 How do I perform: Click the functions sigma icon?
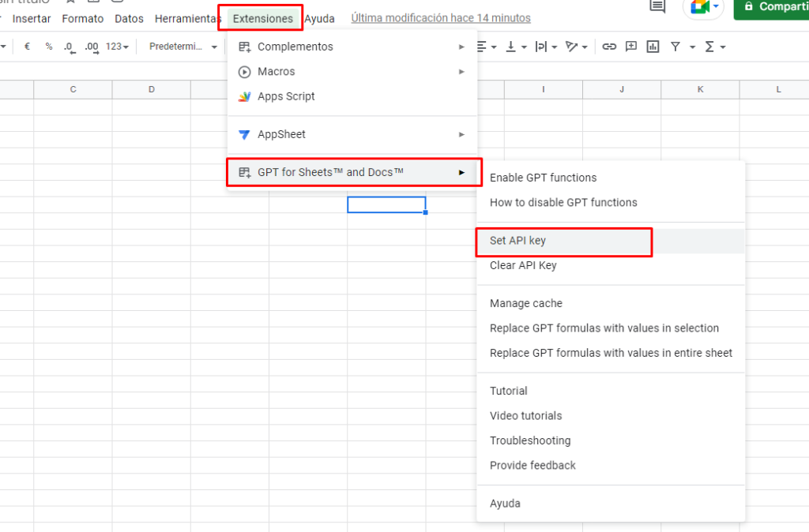(x=709, y=47)
